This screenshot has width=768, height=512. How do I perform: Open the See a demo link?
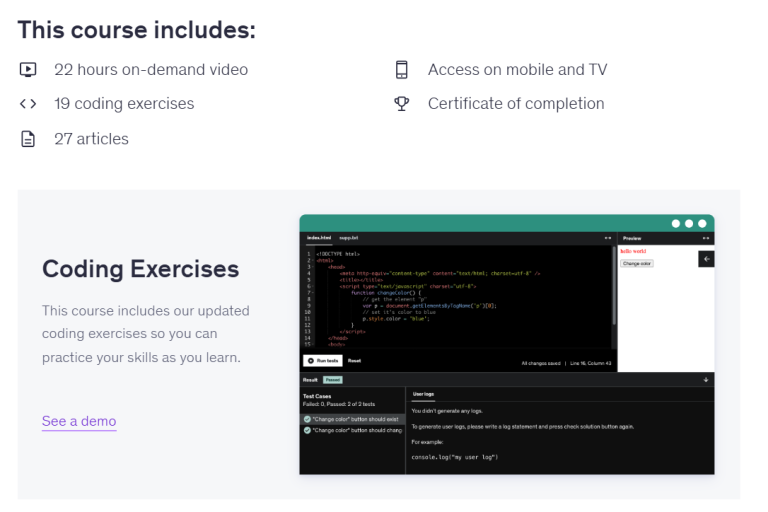(x=79, y=421)
